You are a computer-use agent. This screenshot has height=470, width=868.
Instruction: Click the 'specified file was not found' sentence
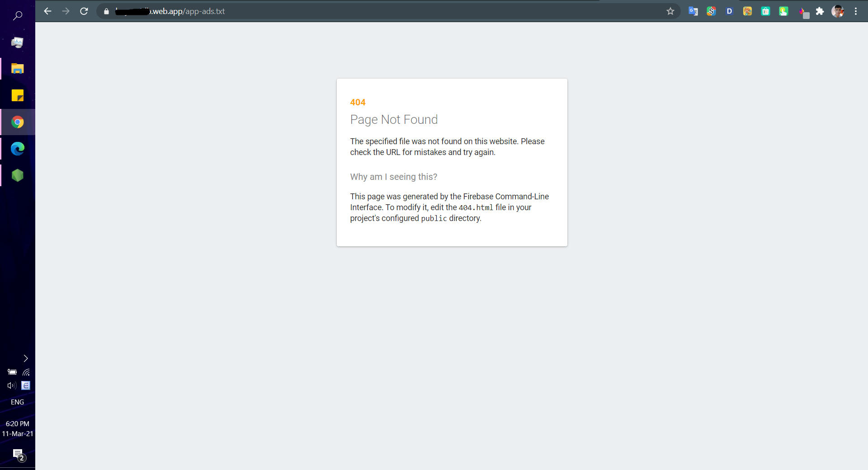[447, 147]
